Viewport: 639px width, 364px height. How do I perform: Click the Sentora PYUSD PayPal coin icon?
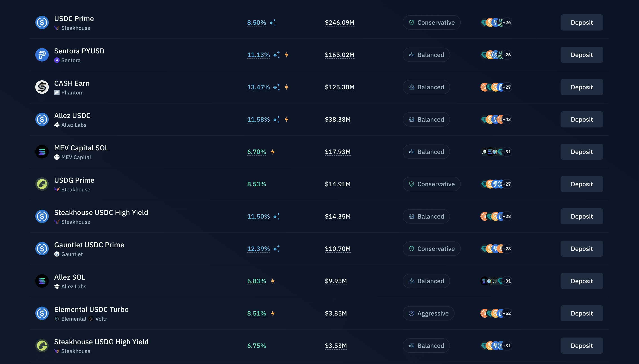pos(42,55)
